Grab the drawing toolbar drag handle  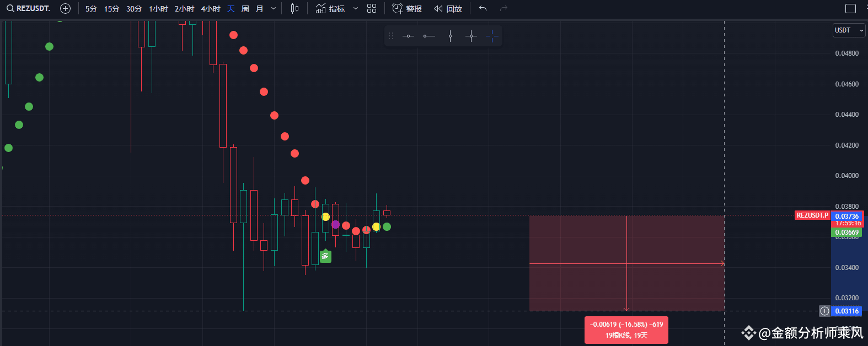tap(391, 36)
